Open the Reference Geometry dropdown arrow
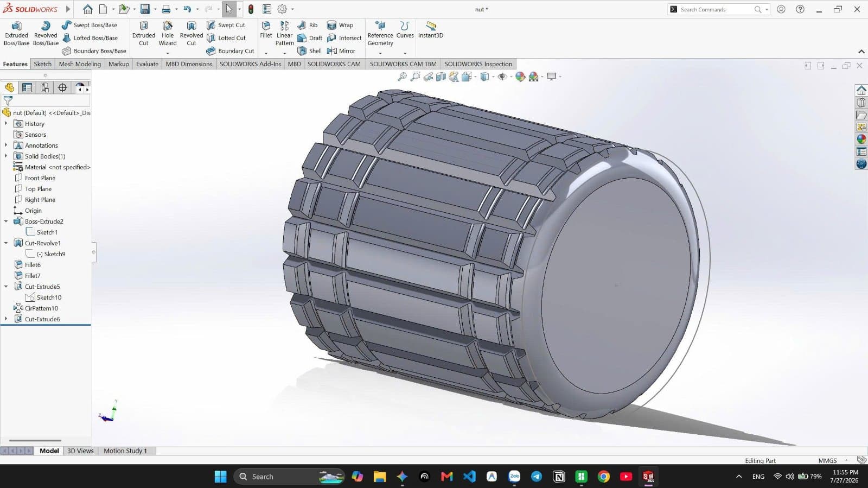This screenshot has height=488, width=868. click(x=380, y=53)
